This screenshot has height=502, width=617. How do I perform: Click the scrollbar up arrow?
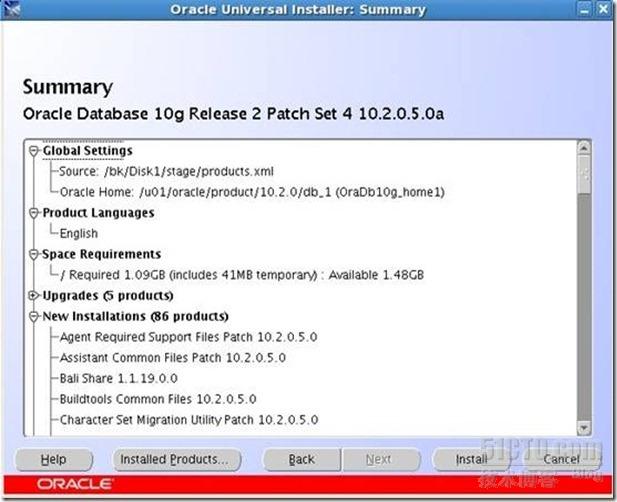(x=584, y=148)
